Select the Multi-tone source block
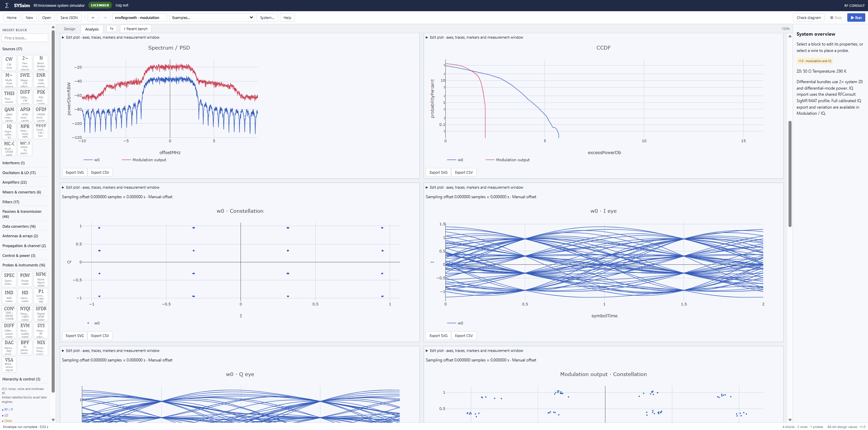 point(9,80)
